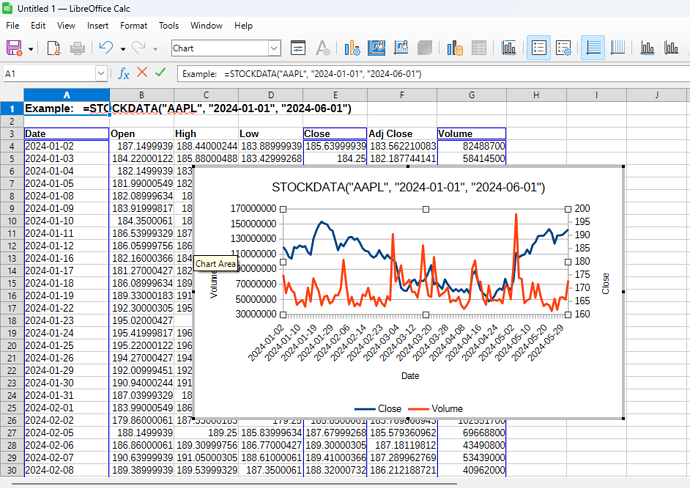Open Format Selection dialog icon
The width and height of the screenshot is (690, 488).
click(x=298, y=48)
